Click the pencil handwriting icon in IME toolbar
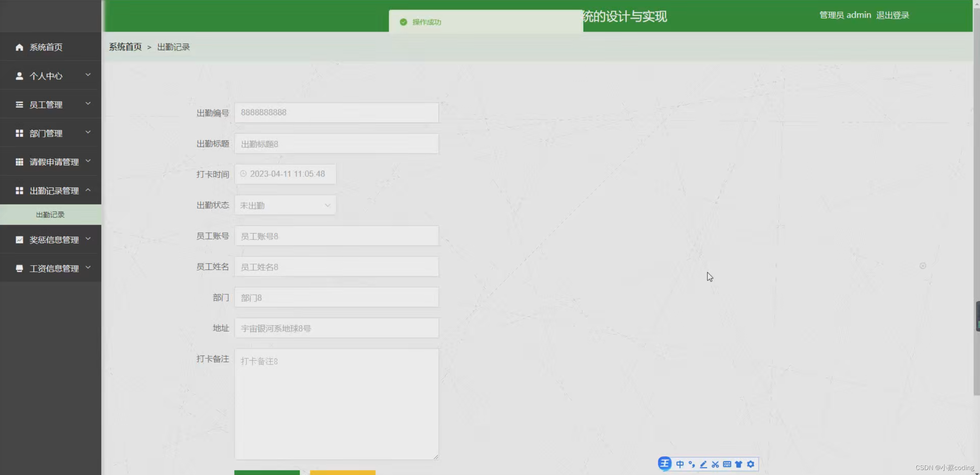Viewport: 980px width, 475px height. [x=704, y=464]
